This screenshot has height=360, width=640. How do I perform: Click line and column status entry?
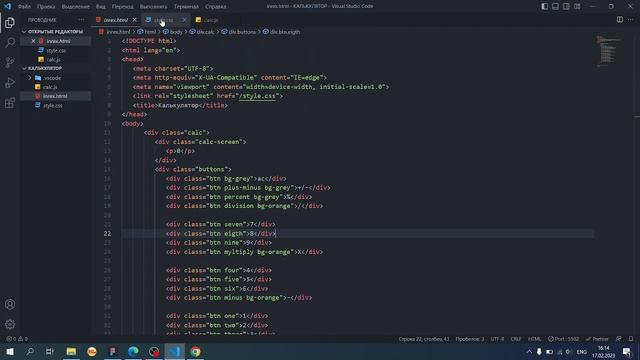pos(424,339)
